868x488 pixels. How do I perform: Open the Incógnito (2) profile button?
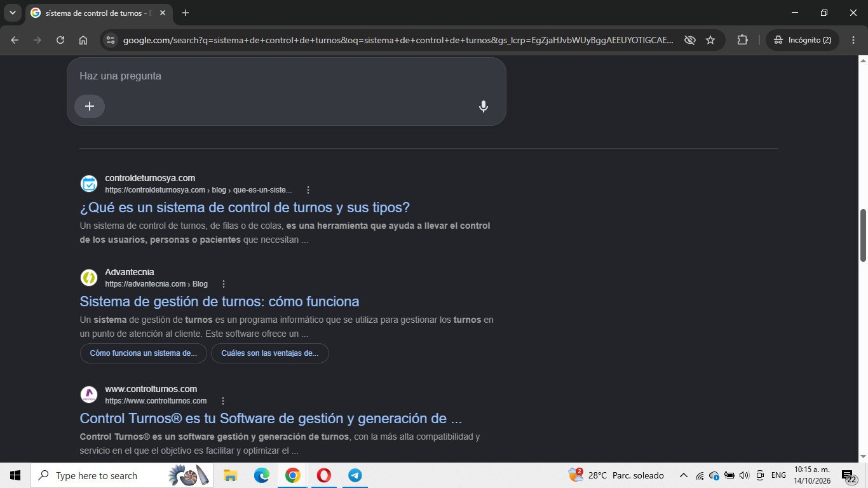coord(803,40)
